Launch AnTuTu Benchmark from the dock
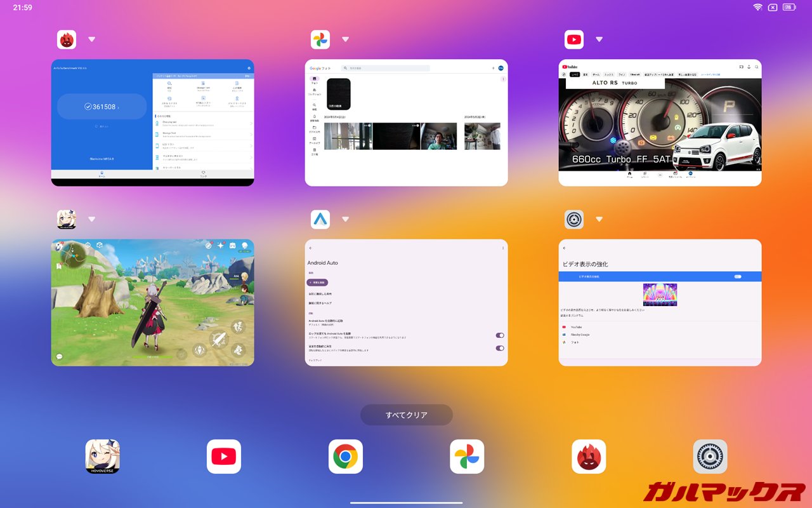Screen dimensions: 812x508 [589, 457]
